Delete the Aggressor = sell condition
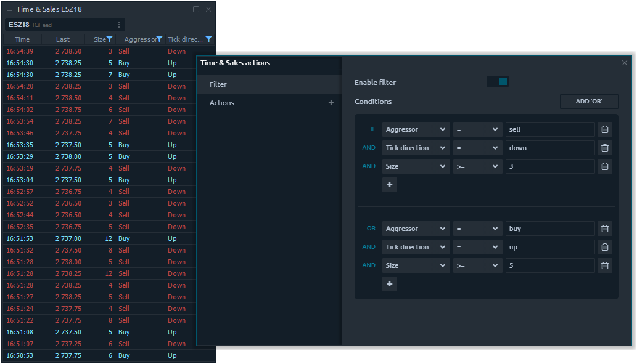Image resolution: width=637 pixels, height=364 pixels. coord(605,129)
